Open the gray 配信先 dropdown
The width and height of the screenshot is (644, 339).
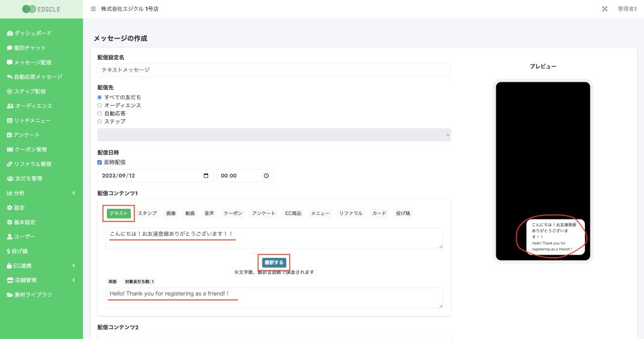pos(274,135)
